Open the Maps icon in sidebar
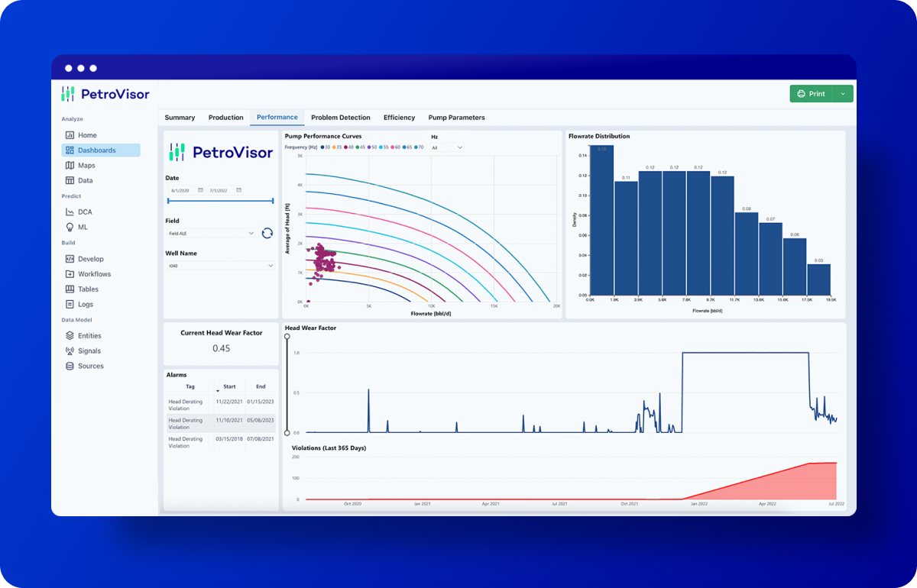The width and height of the screenshot is (917, 588). 70,166
